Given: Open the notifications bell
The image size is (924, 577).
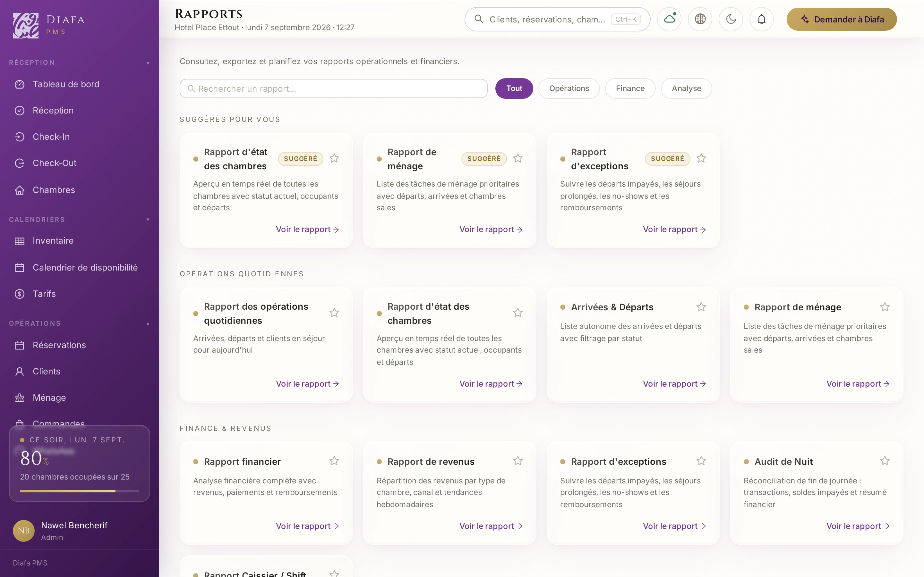Looking at the screenshot, I should coord(761,19).
